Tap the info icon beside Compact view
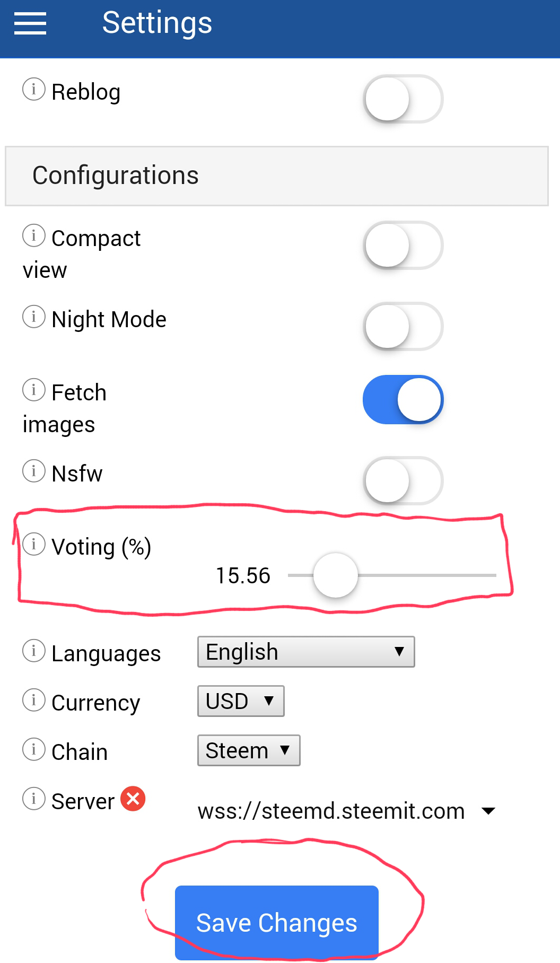The width and height of the screenshot is (560, 963). tap(34, 235)
